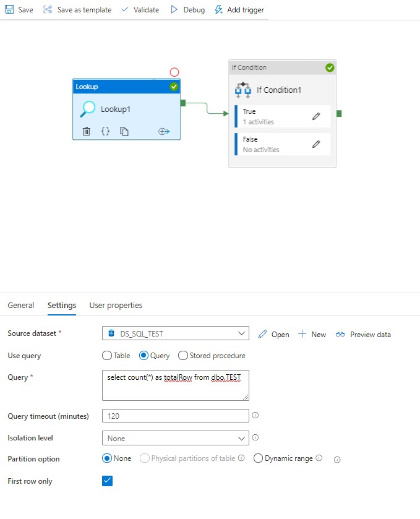Select the If Condition header bar
Screen dimensions: 420x519
tap(282, 67)
